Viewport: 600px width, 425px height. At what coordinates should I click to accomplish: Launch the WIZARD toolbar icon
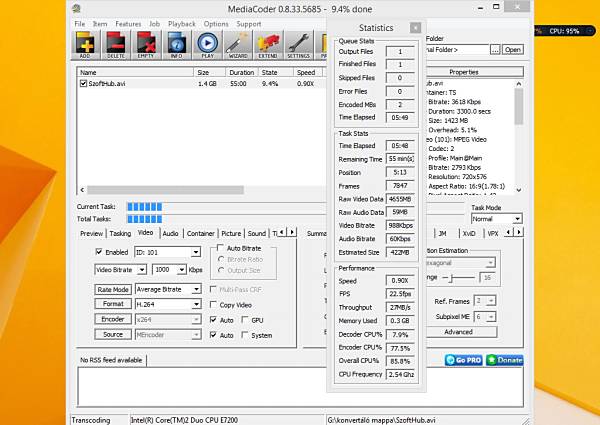point(237,45)
